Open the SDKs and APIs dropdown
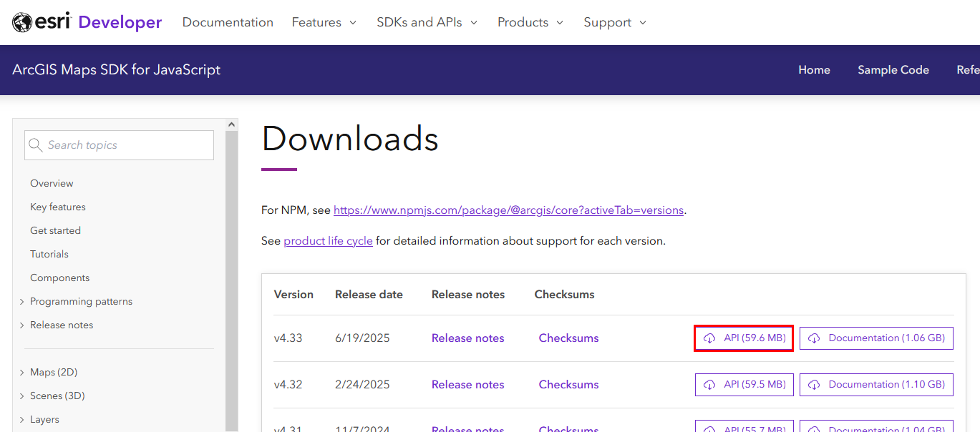 point(427,22)
